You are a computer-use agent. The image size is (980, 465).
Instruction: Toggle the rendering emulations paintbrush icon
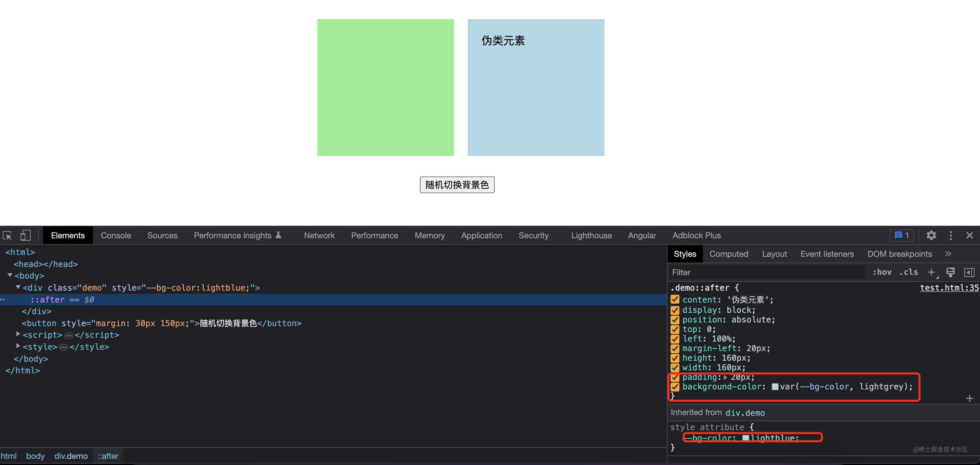[950, 272]
